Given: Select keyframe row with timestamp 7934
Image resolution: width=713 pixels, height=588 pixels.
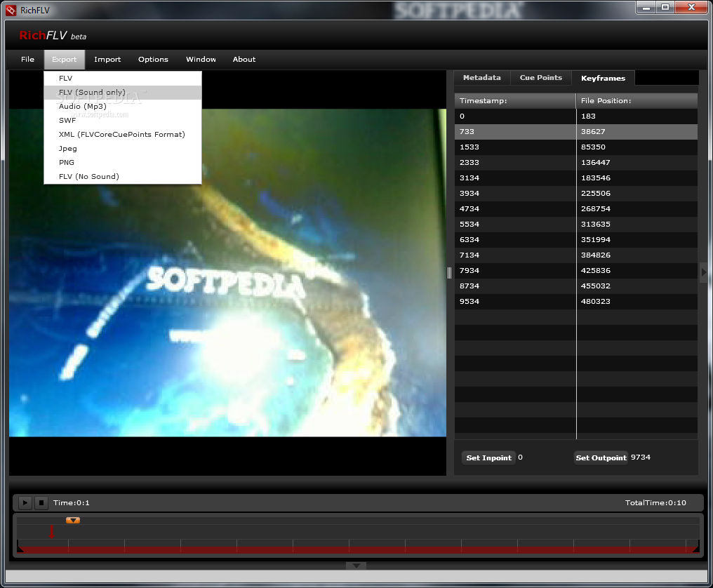Looking at the screenshot, I should 576,271.
